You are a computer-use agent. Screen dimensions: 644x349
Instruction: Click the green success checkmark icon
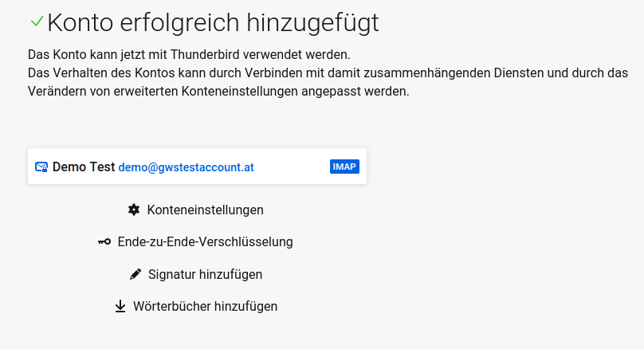pos(37,22)
